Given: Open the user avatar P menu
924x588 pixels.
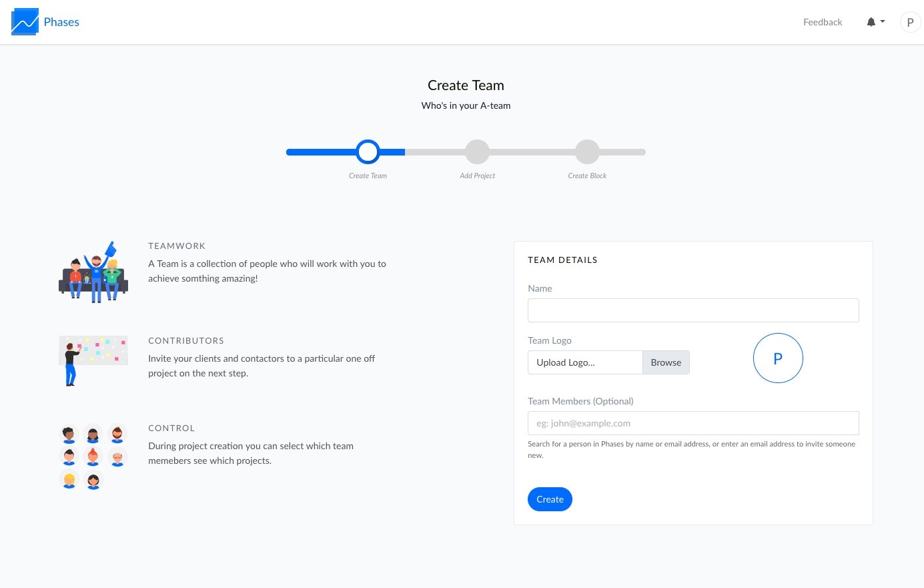Looking at the screenshot, I should click(910, 22).
